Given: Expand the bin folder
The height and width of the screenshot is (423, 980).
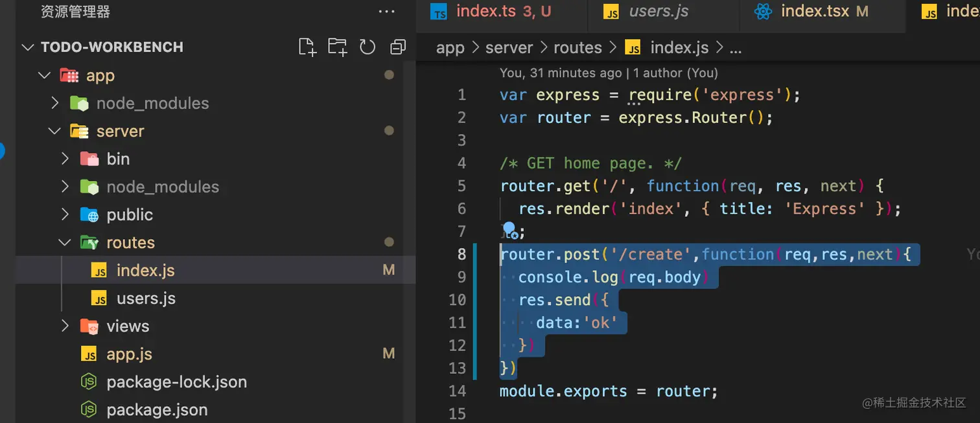Looking at the screenshot, I should [65, 159].
